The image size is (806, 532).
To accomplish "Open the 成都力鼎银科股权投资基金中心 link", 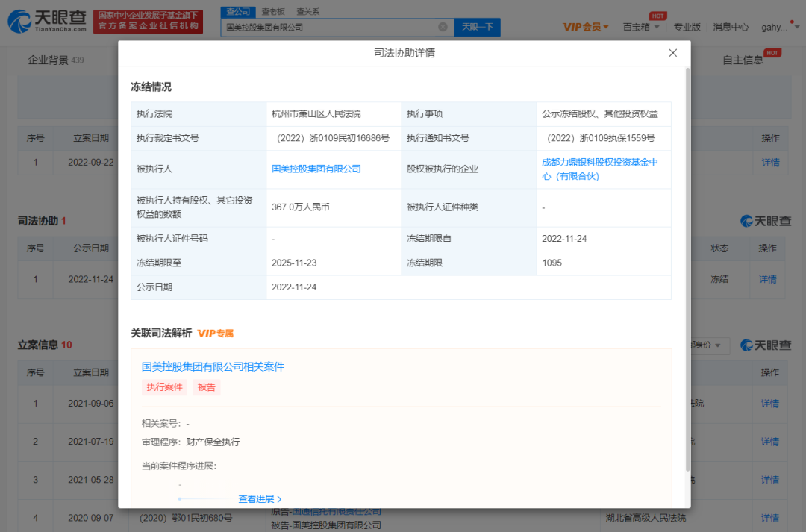I will click(599, 169).
